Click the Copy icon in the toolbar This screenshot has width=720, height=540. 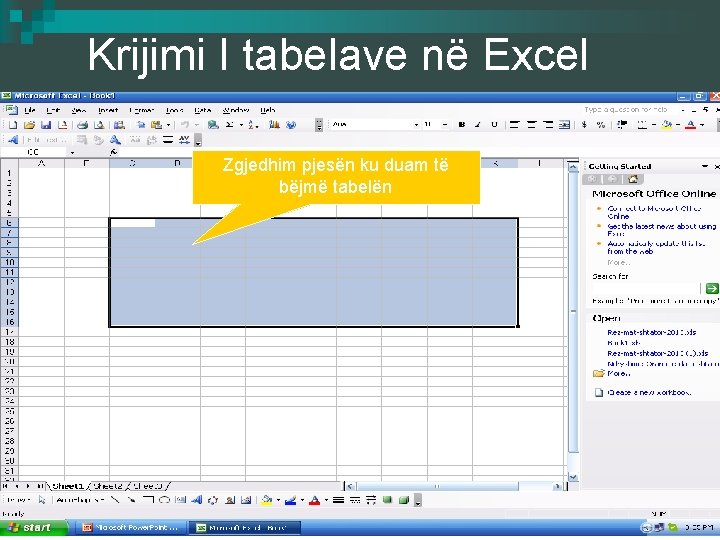coord(141,125)
